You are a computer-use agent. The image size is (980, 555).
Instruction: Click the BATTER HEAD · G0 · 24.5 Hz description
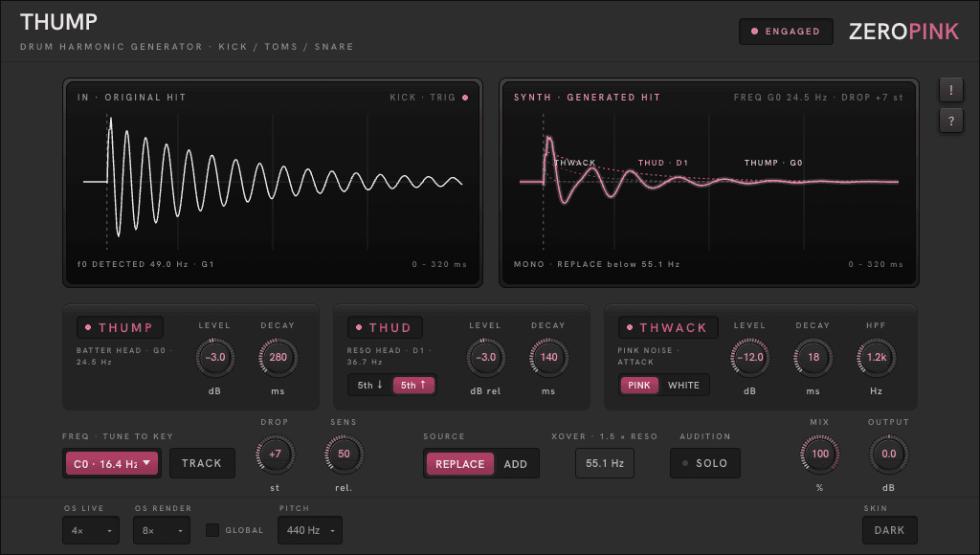123,356
